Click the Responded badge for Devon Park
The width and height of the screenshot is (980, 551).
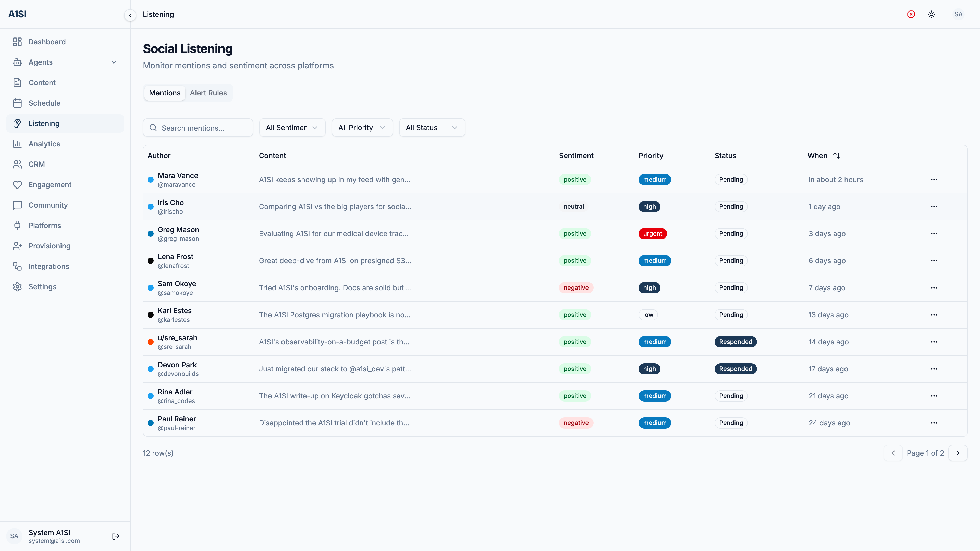(735, 368)
